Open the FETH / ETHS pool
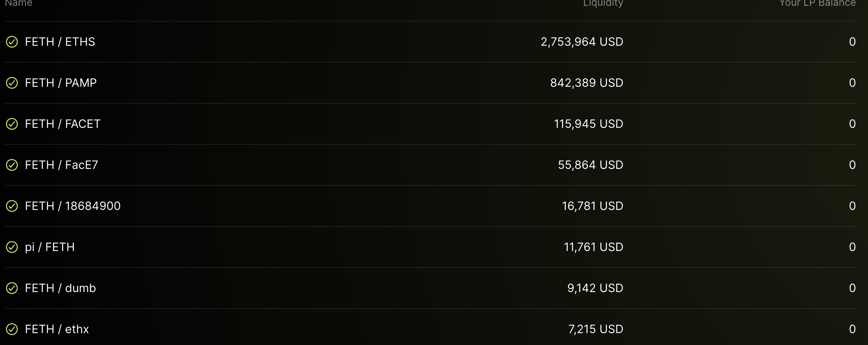Screen dimensions: 868x345 pos(60,42)
